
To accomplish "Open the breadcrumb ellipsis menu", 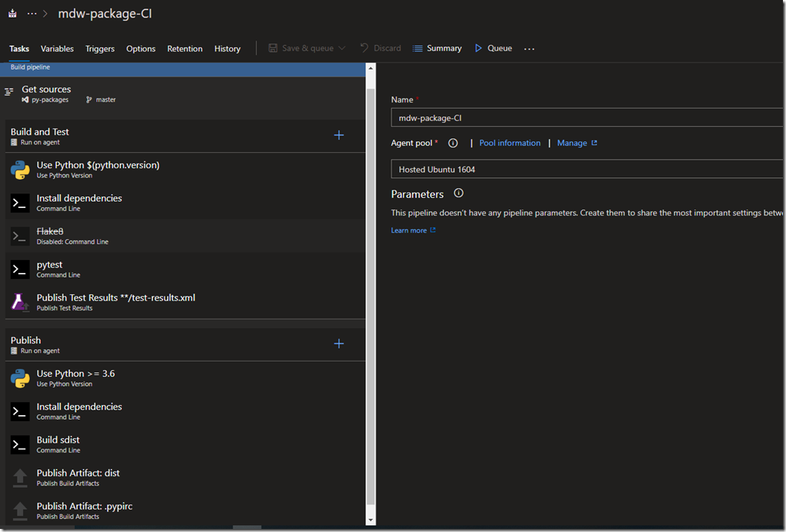I will coord(31,14).
